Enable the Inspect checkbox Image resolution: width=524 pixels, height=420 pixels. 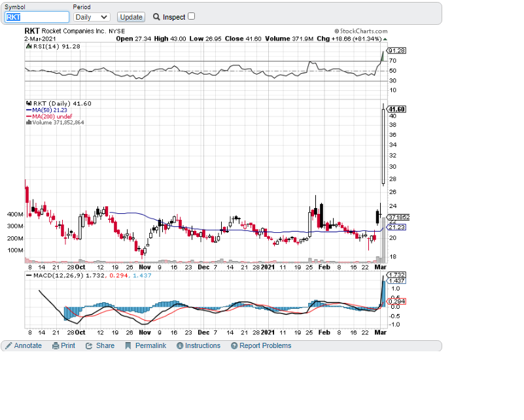(x=192, y=16)
